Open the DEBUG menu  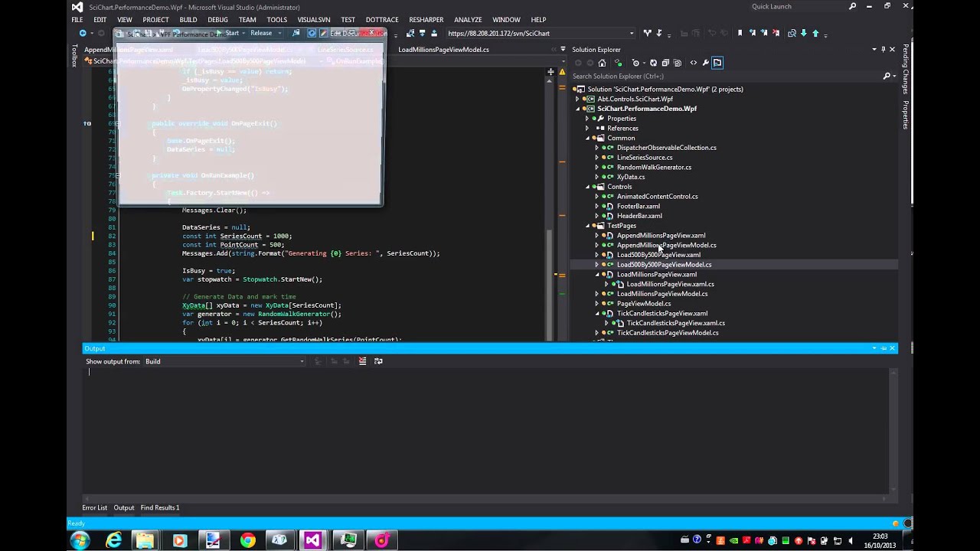click(x=217, y=20)
